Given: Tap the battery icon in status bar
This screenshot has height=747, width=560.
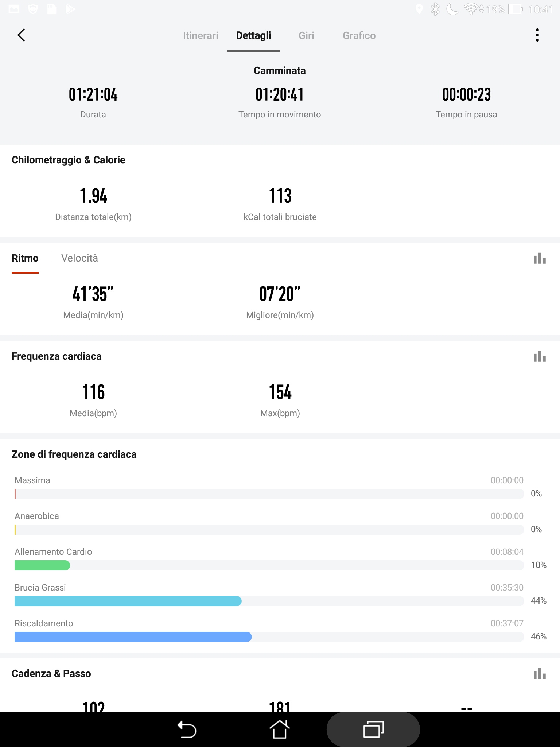Looking at the screenshot, I should click(516, 9).
